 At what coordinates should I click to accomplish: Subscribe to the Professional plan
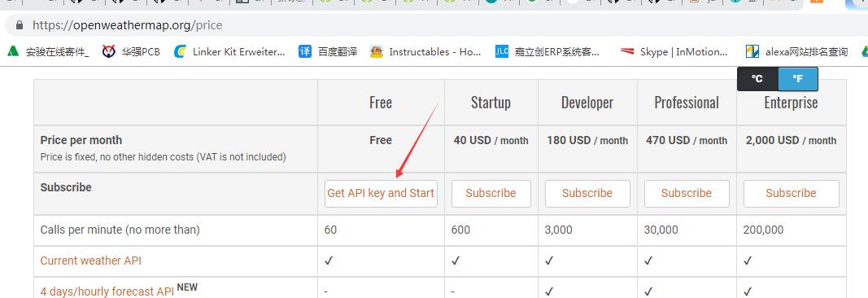click(x=687, y=193)
